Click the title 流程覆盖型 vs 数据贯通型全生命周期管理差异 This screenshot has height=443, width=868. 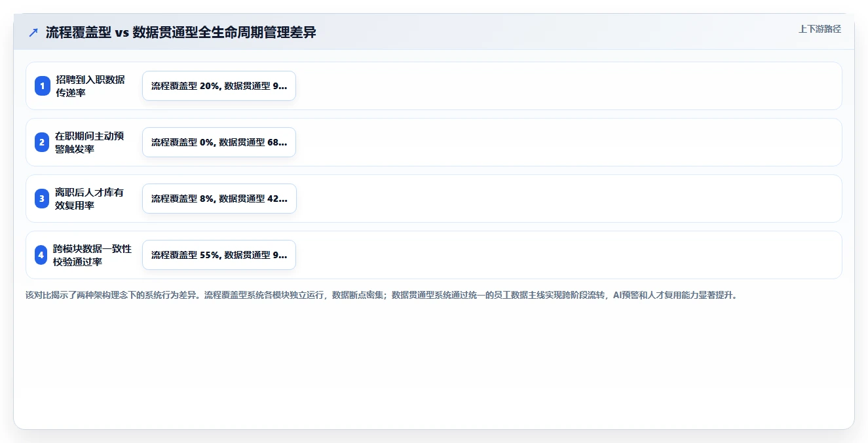tap(181, 33)
